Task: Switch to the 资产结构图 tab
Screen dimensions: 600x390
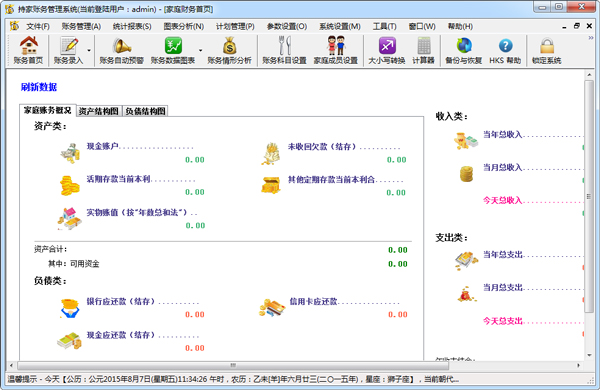Action: point(99,111)
